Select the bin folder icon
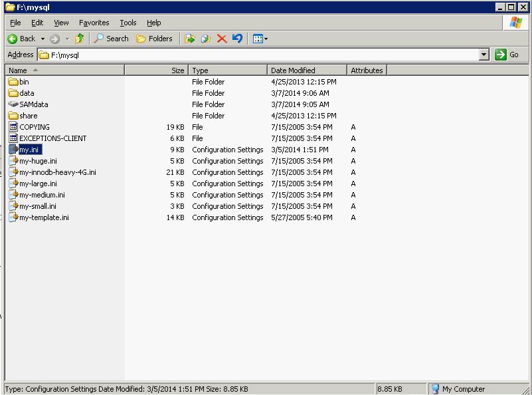 pyautogui.click(x=13, y=82)
